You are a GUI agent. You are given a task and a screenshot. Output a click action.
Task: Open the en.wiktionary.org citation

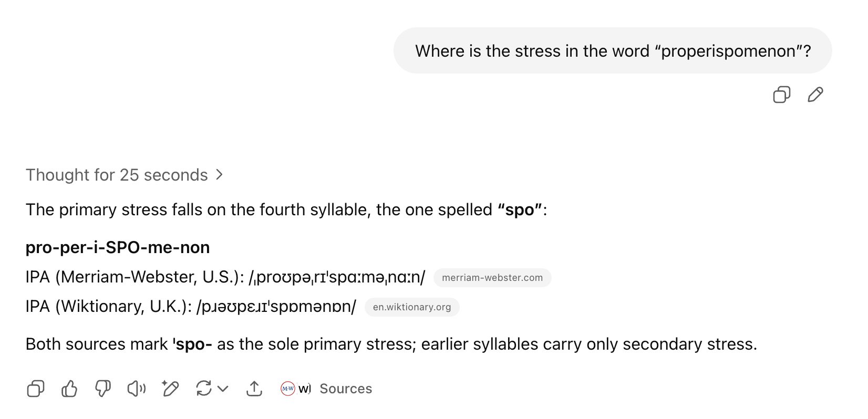pos(412,307)
